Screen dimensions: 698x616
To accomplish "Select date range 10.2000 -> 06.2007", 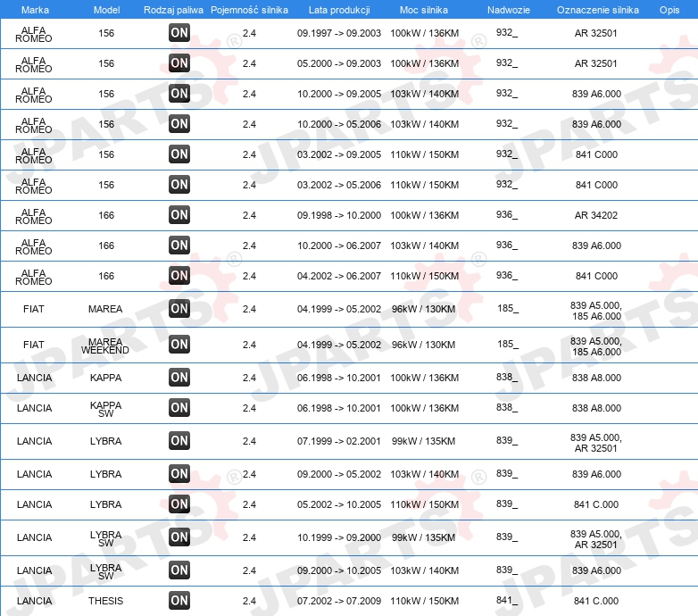I will pyautogui.click(x=339, y=246).
